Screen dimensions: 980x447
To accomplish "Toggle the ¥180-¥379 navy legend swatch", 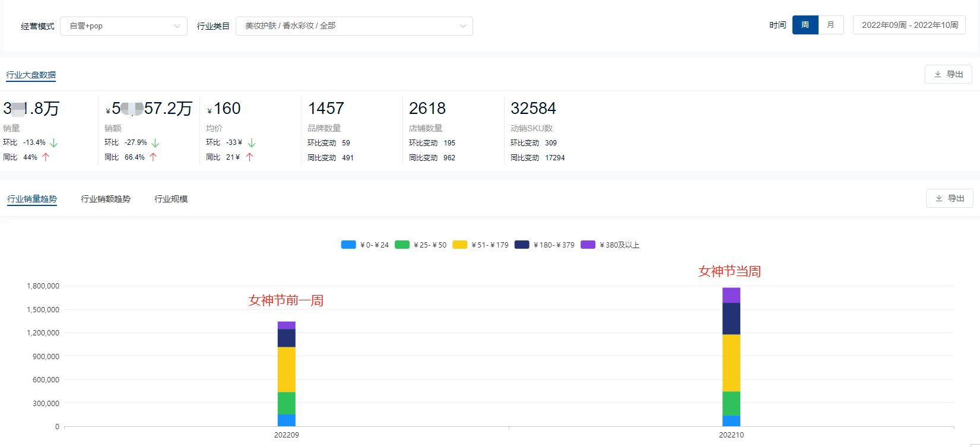I will tap(522, 245).
